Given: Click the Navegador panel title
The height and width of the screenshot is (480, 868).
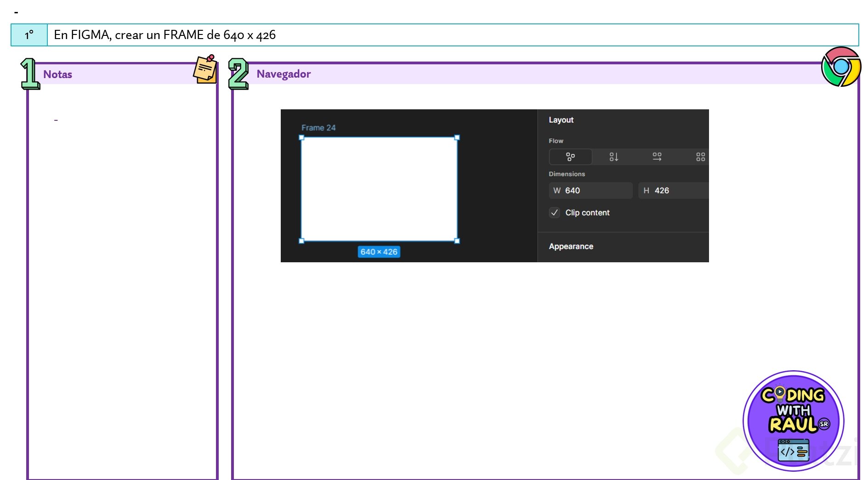Looking at the screenshot, I should (x=284, y=74).
